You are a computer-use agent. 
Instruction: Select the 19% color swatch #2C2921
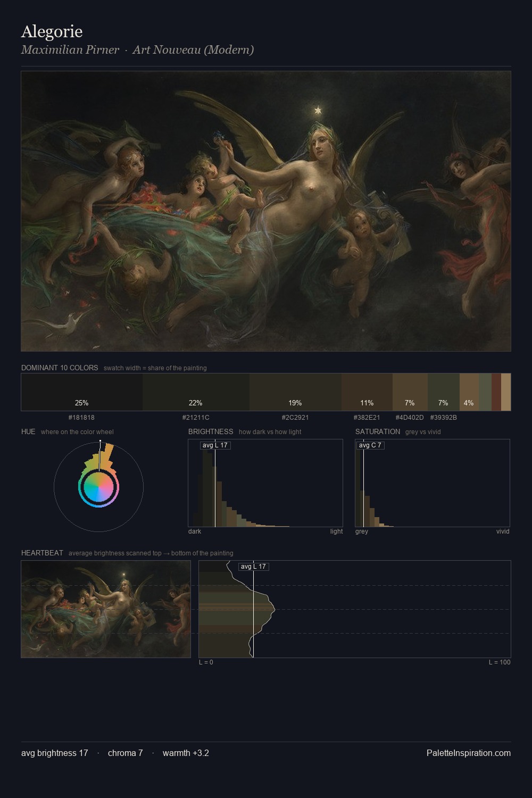(x=295, y=392)
